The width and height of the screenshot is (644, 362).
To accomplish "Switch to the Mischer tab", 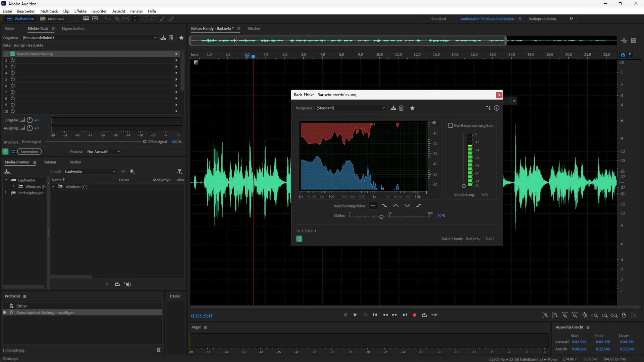I will pos(254,28).
